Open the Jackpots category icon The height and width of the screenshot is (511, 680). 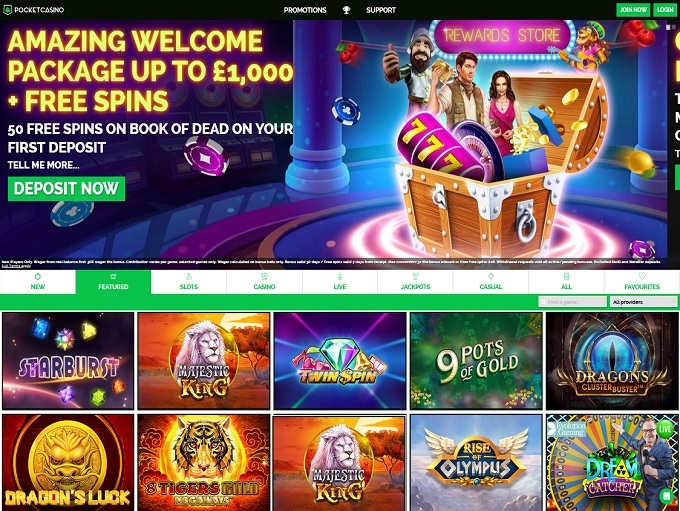coord(415,276)
